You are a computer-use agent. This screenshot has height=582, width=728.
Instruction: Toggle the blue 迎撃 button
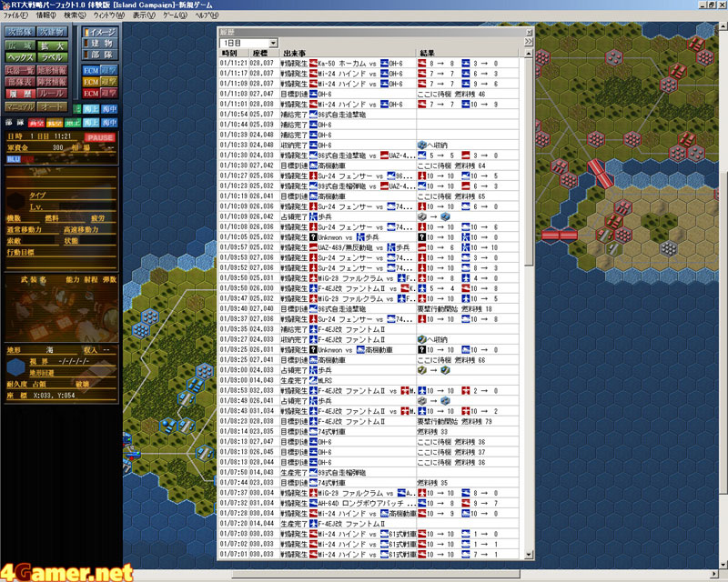click(108, 71)
